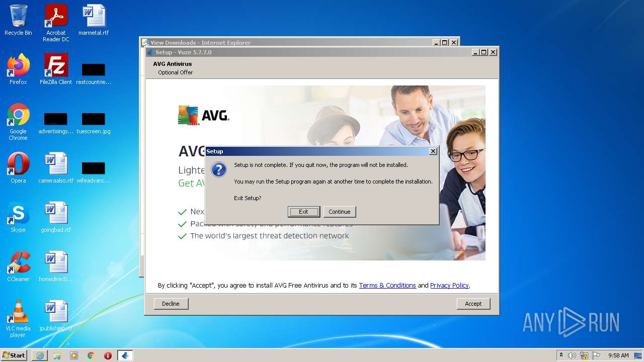The height and width of the screenshot is (362, 644).
Task: Close the Setup - Vuze 5.7.7.0 window
Action: (x=493, y=52)
